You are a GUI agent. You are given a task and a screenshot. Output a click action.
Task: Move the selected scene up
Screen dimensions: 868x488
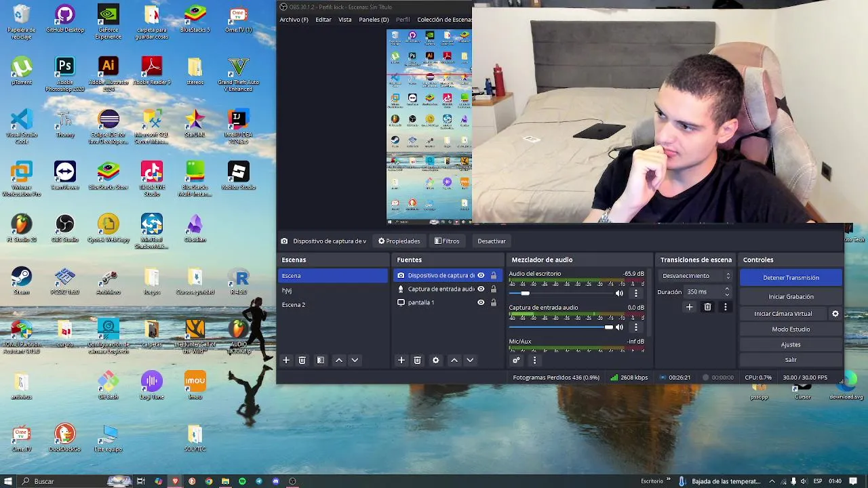click(x=339, y=361)
